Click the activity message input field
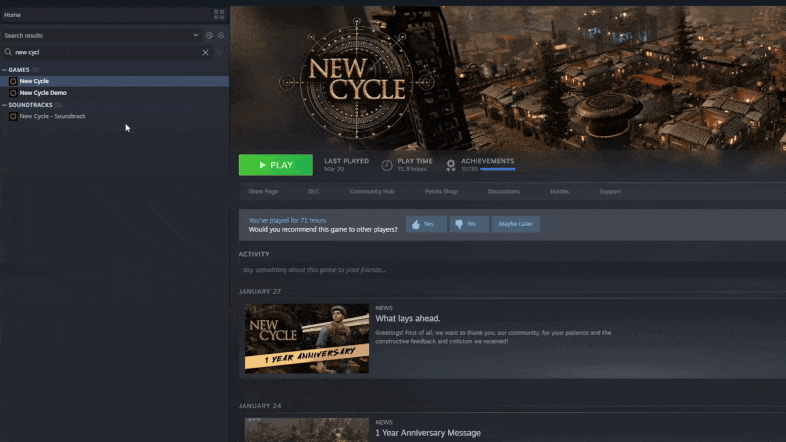Image resolution: width=786 pixels, height=442 pixels. click(x=511, y=270)
